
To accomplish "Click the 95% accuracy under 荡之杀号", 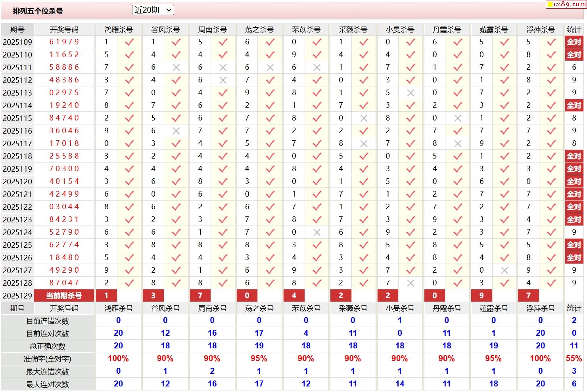I will 259,359.
